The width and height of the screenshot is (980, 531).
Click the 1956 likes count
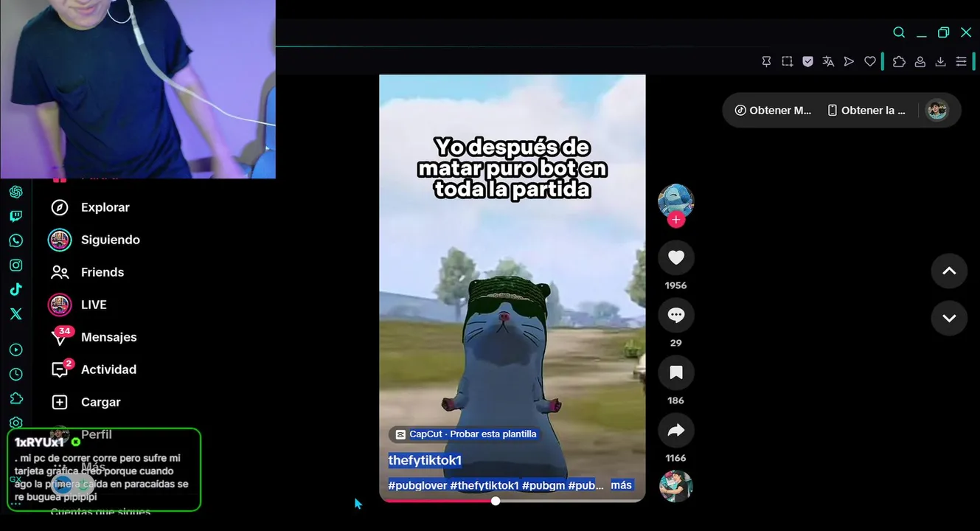click(x=675, y=285)
